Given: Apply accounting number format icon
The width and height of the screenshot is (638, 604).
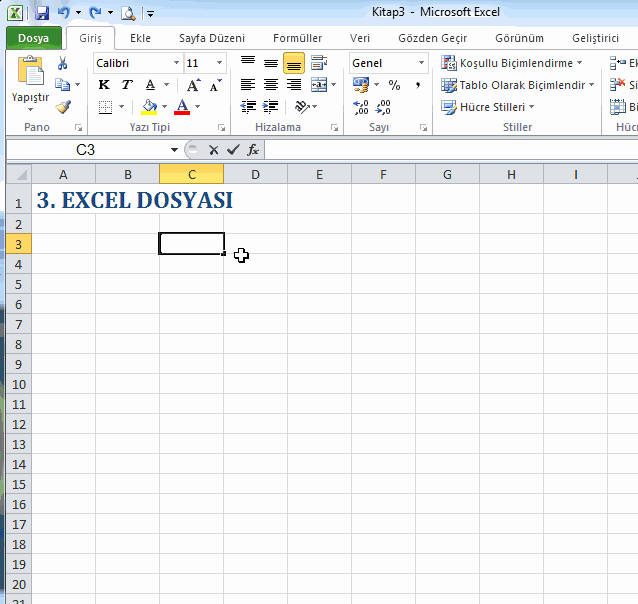Looking at the screenshot, I should point(361,85).
